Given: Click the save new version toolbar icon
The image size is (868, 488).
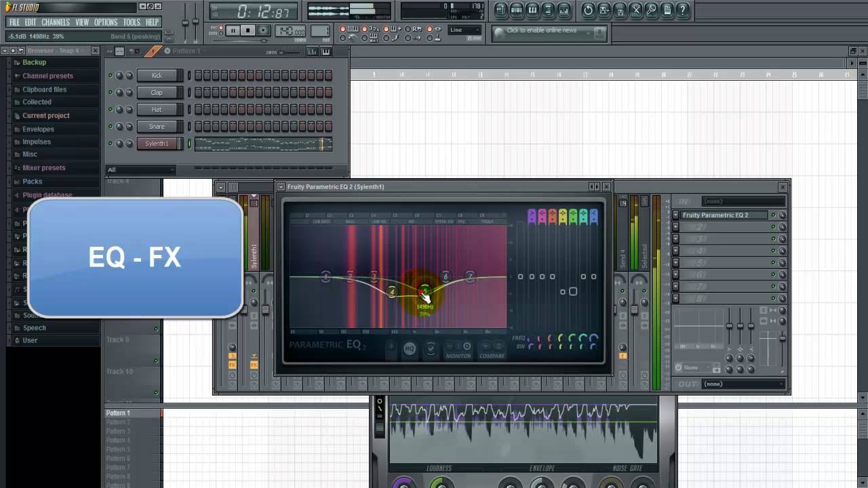Looking at the screenshot, I should tap(604, 9).
